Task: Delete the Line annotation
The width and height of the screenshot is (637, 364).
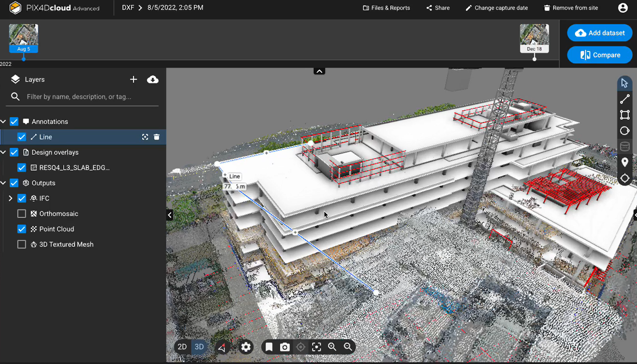Action: (156, 137)
